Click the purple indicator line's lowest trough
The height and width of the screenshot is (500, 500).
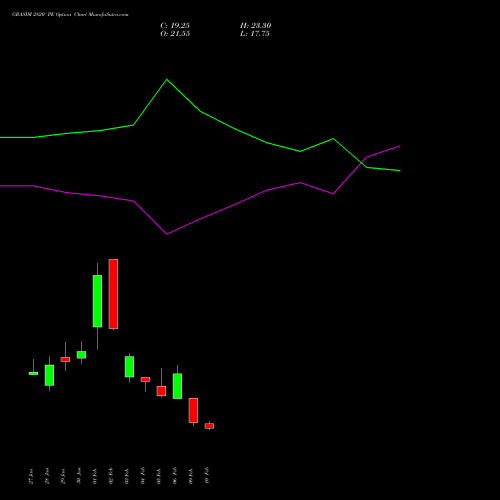[167, 234]
